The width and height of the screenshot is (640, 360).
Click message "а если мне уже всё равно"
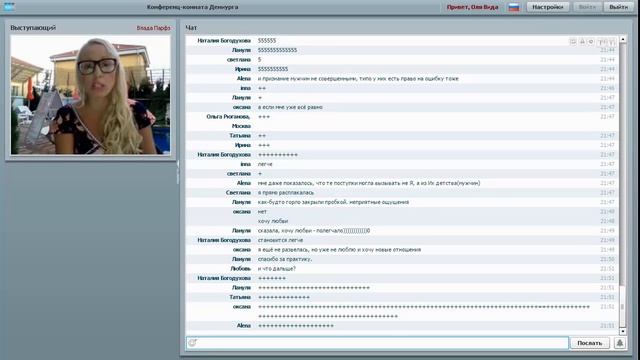click(x=290, y=107)
